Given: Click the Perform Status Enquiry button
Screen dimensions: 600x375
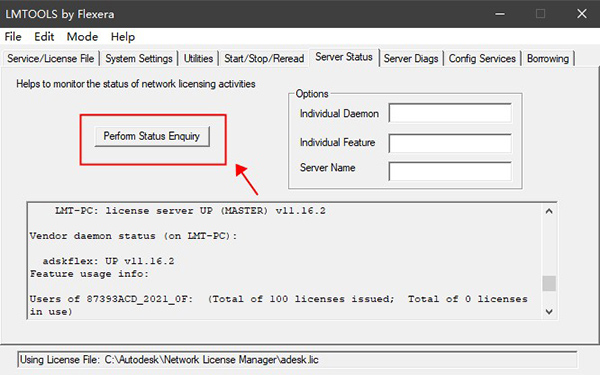Looking at the screenshot, I should click(152, 136).
